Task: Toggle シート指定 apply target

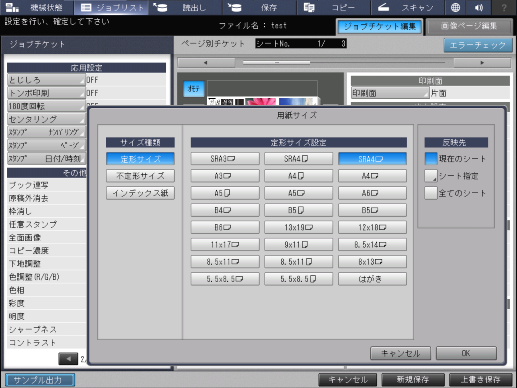Action: tap(431, 176)
